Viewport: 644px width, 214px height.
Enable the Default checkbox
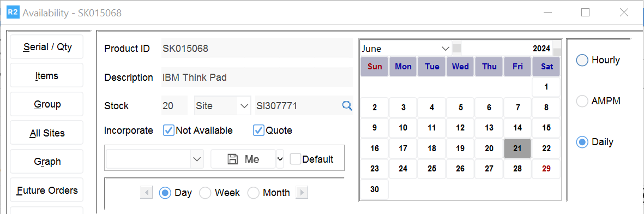(x=296, y=159)
